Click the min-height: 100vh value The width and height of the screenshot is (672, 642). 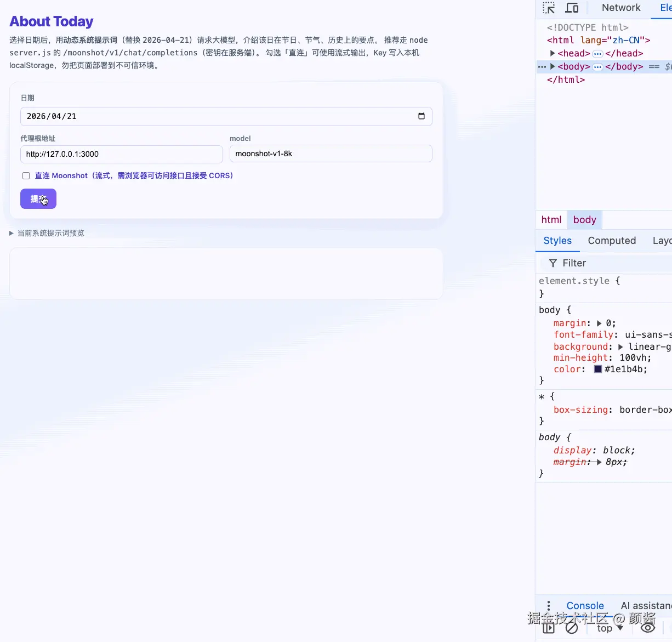[635, 358]
